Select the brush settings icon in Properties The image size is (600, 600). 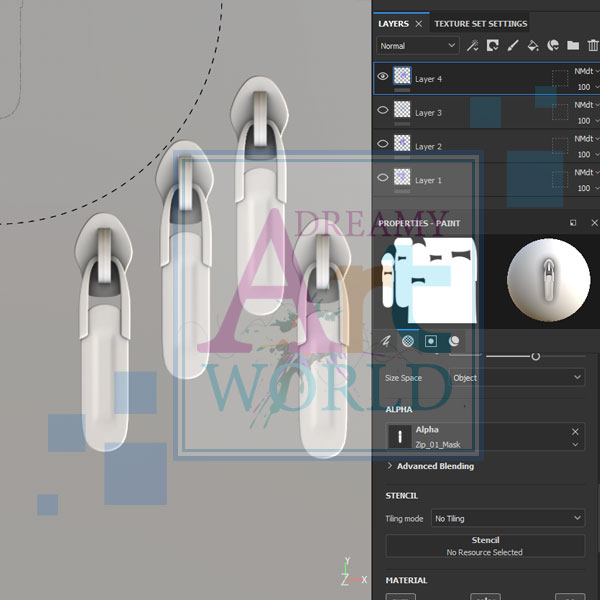pyautogui.click(x=385, y=341)
